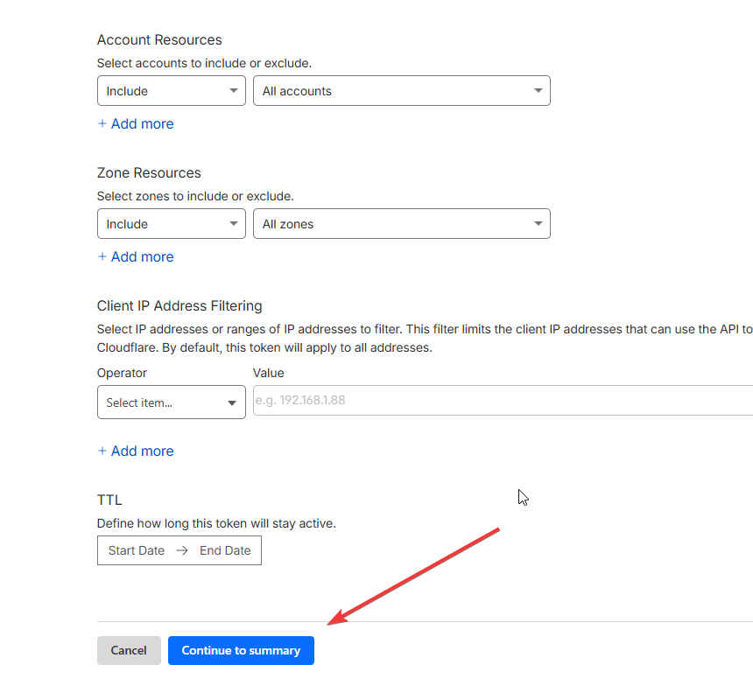
Task: Click the arrow between Start Date and End Date
Action: click(x=182, y=551)
